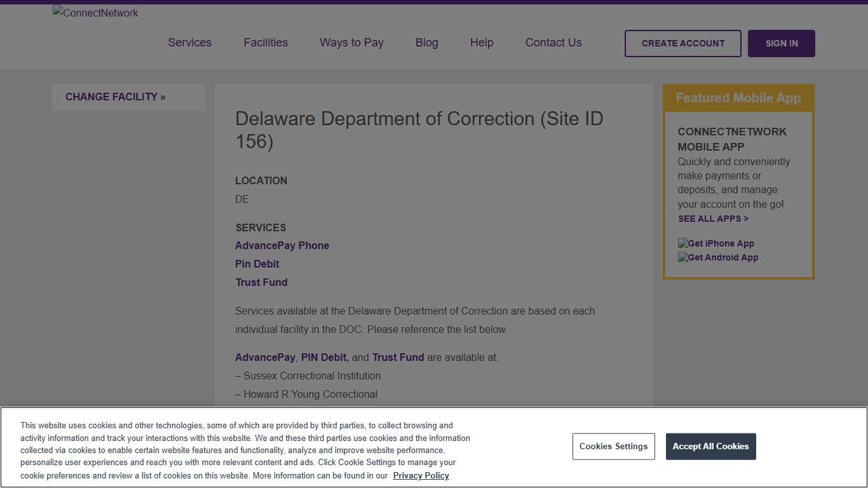Open the Contact Us page
The image size is (868, 488).
[553, 43]
